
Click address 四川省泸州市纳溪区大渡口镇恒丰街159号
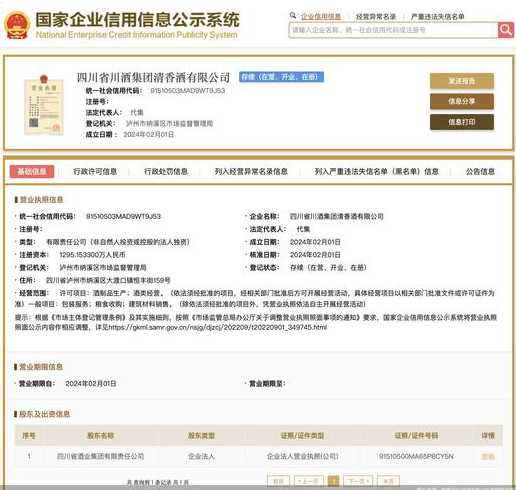tap(108, 280)
